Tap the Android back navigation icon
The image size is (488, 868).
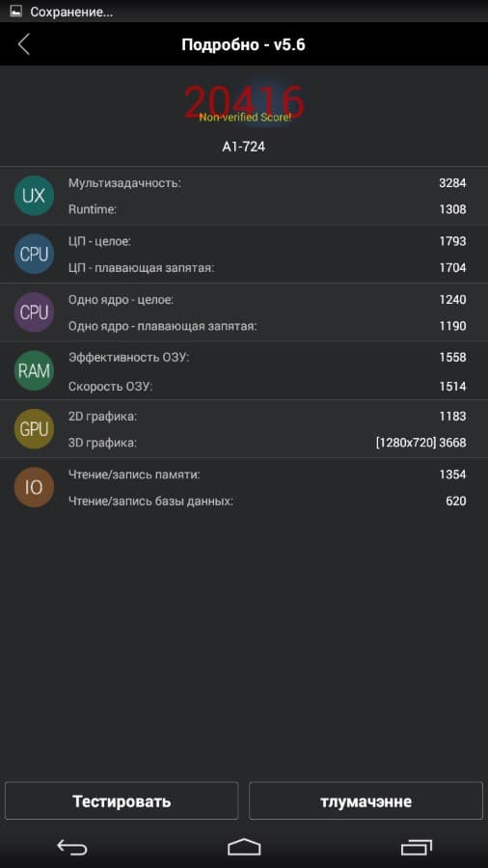[72, 847]
